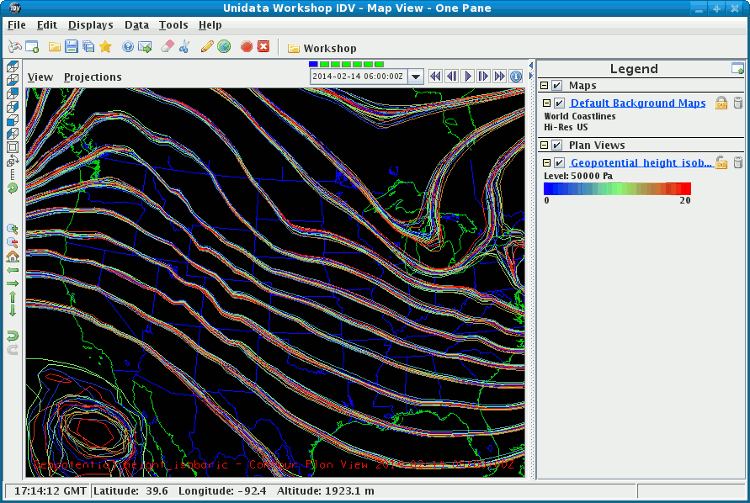
Task: Click the red stop circle toolbar icon
Action: point(246,47)
